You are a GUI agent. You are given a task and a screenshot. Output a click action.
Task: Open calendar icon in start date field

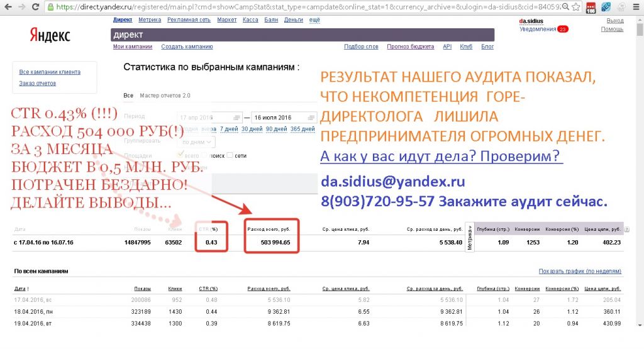[x=236, y=118]
